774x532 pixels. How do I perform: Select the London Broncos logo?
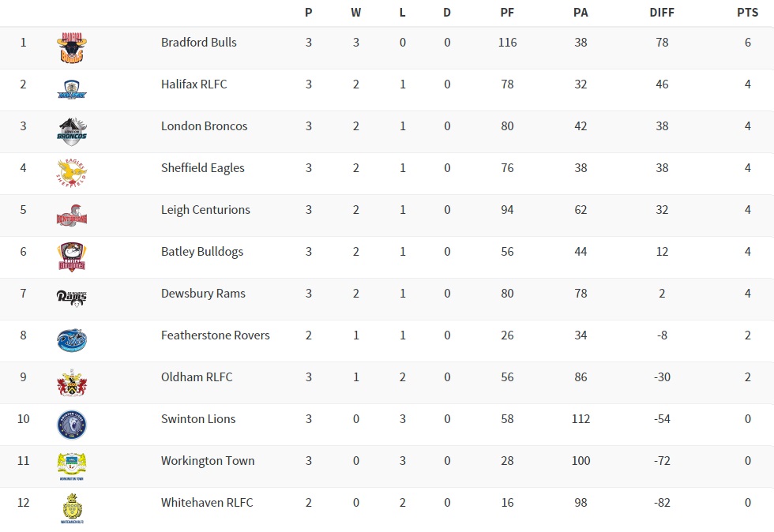coord(72,132)
